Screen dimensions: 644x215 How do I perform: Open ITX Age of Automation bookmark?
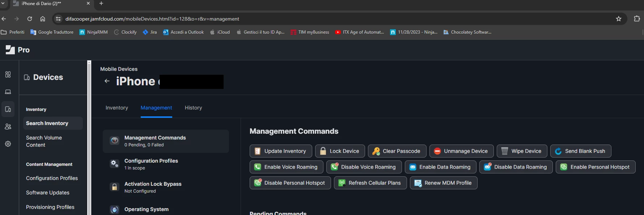tap(360, 32)
